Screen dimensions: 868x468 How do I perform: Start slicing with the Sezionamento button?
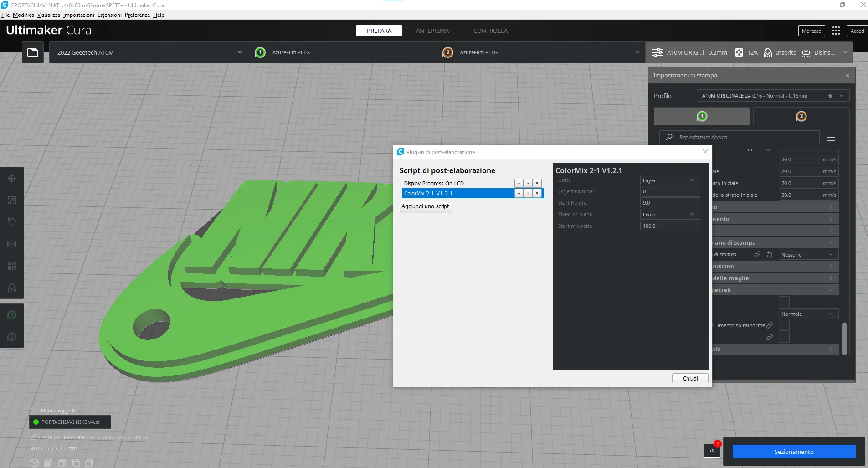click(794, 452)
